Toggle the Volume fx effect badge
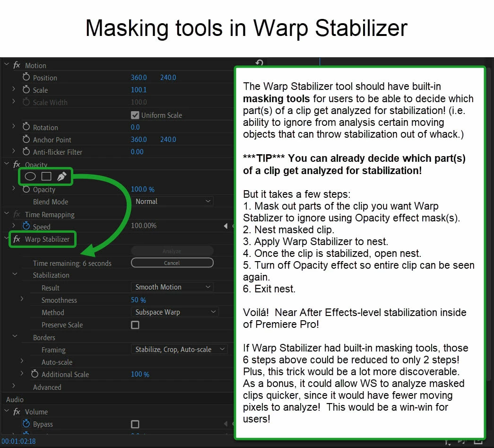This screenshot has width=494, height=448. coord(17,412)
